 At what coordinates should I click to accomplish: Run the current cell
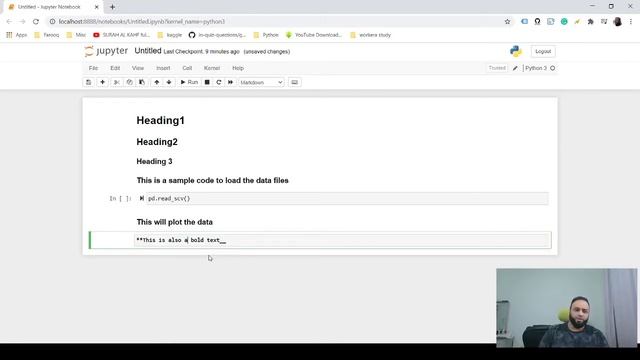point(189,82)
